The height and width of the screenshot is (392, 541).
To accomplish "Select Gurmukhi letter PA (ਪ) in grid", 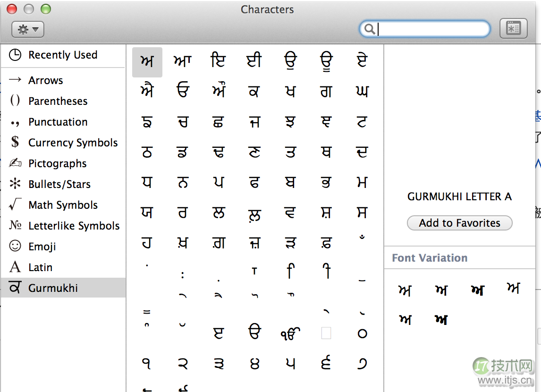I will [x=219, y=183].
